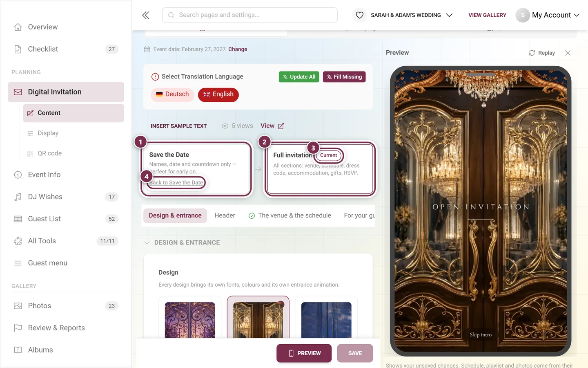Click the Checklist document icon
588x368 pixels.
tap(18, 49)
